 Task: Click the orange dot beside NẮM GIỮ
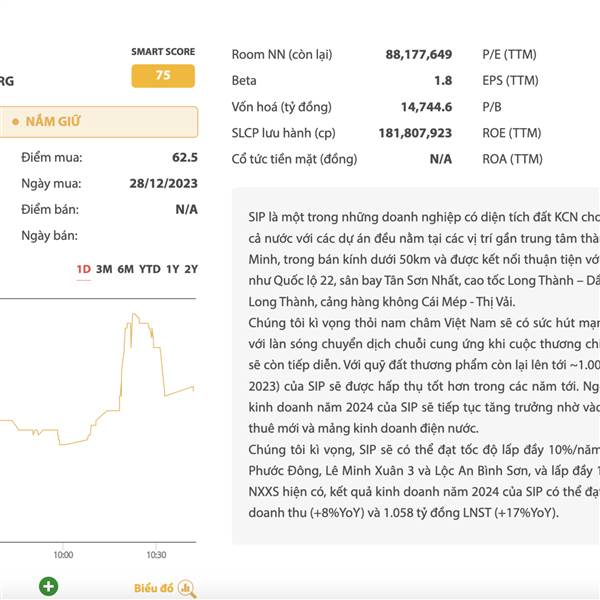point(15,122)
